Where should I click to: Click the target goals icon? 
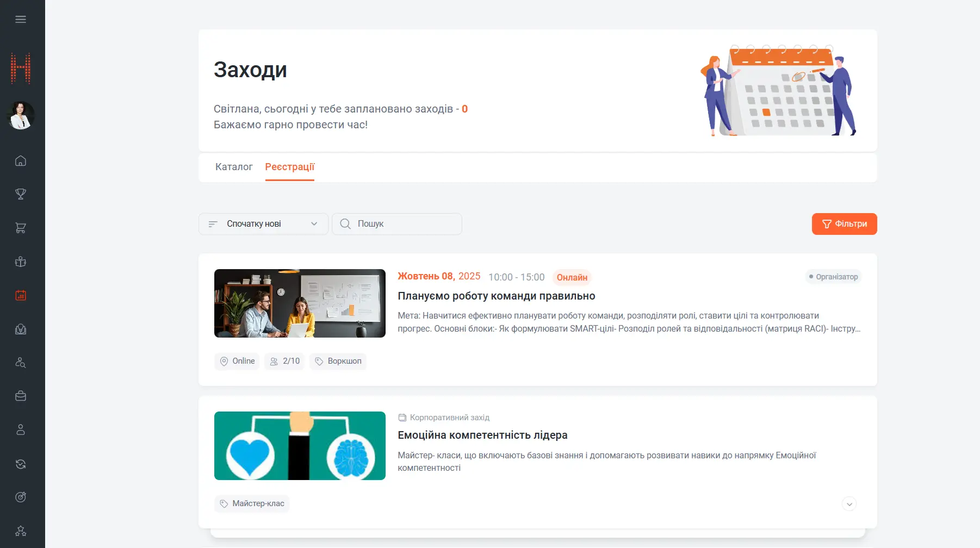pyautogui.click(x=21, y=497)
